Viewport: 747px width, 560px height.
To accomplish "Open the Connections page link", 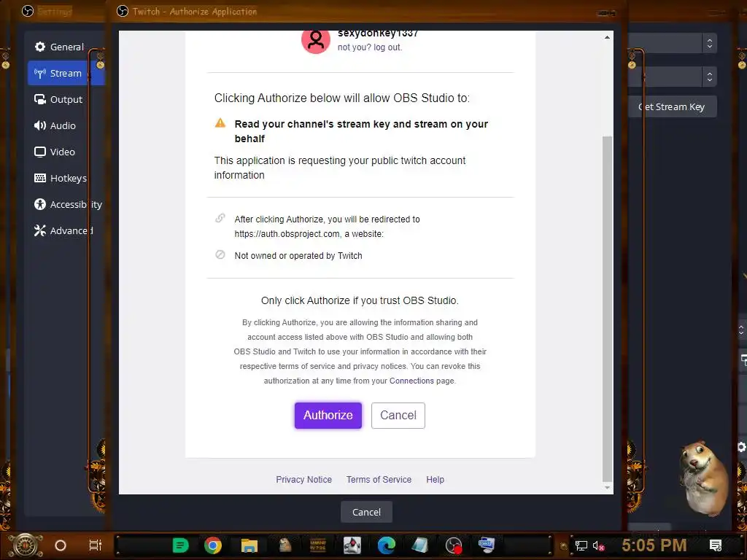I will [x=411, y=381].
